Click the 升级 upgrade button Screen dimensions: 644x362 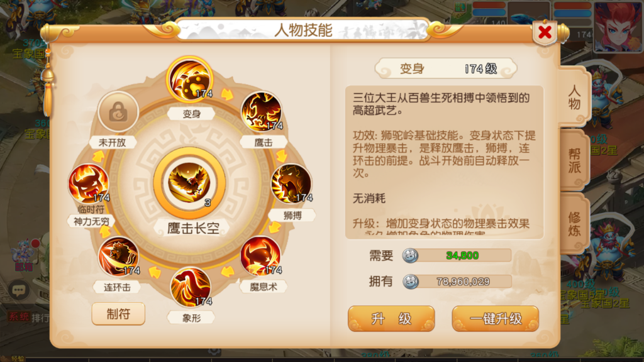tap(391, 319)
